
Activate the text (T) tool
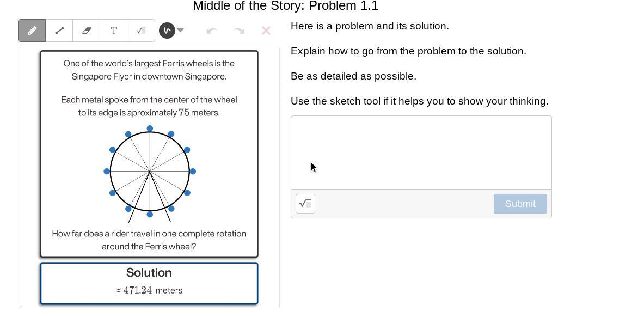[x=114, y=31]
